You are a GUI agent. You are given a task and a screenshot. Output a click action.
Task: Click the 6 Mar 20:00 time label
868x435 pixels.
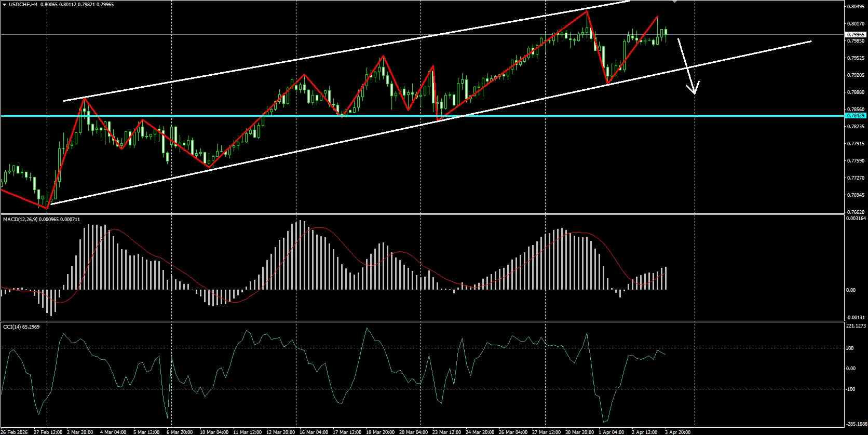pyautogui.click(x=179, y=431)
